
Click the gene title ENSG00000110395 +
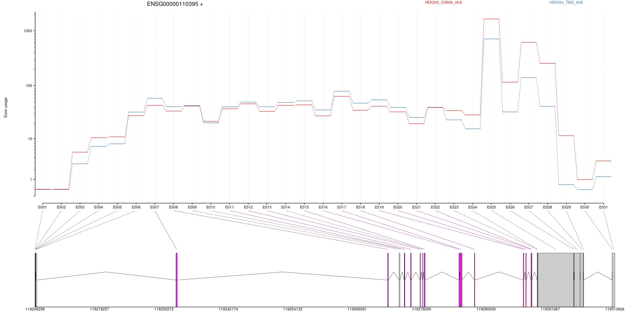175,4
